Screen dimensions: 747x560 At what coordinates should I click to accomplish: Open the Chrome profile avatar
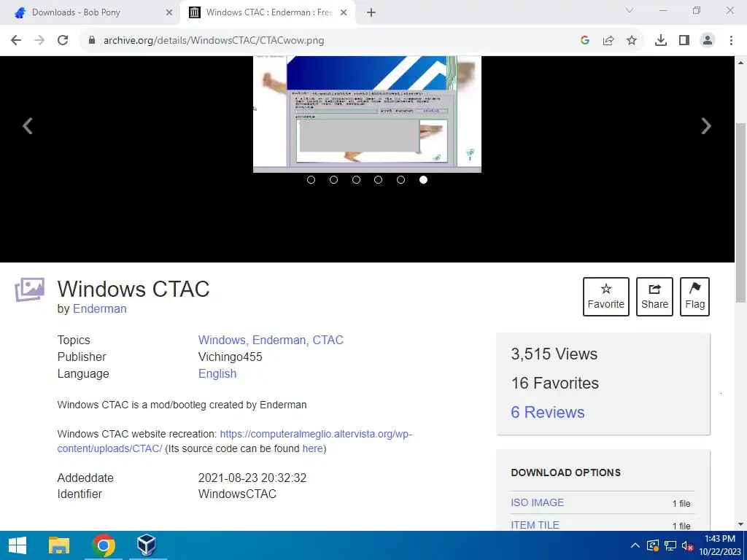[x=708, y=41]
